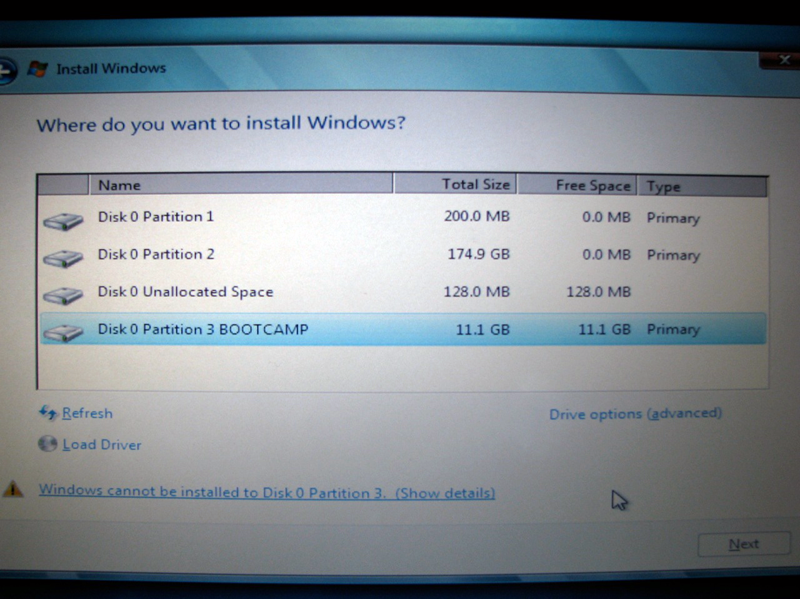
Task: Click the yellow warning triangle icon
Action: pyautogui.click(x=13, y=489)
